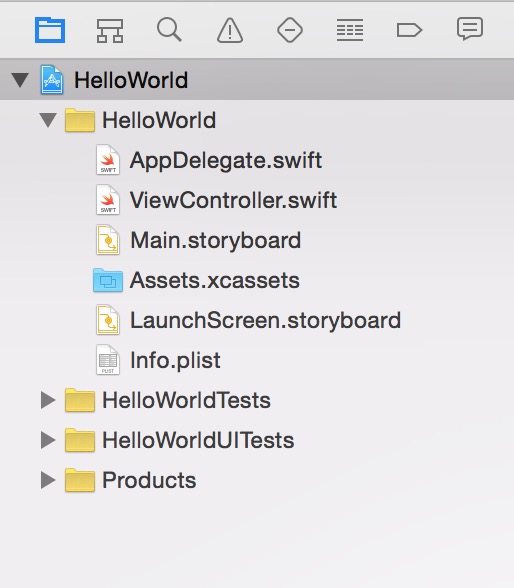Expand the HelloWorldUITests folder triangle
Screen dimensions: 514x588
48,440
